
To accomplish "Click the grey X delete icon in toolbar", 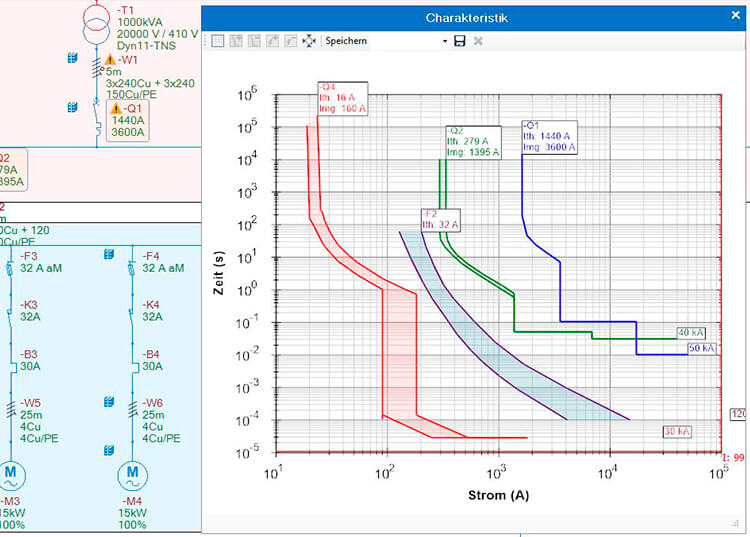I will [x=478, y=41].
